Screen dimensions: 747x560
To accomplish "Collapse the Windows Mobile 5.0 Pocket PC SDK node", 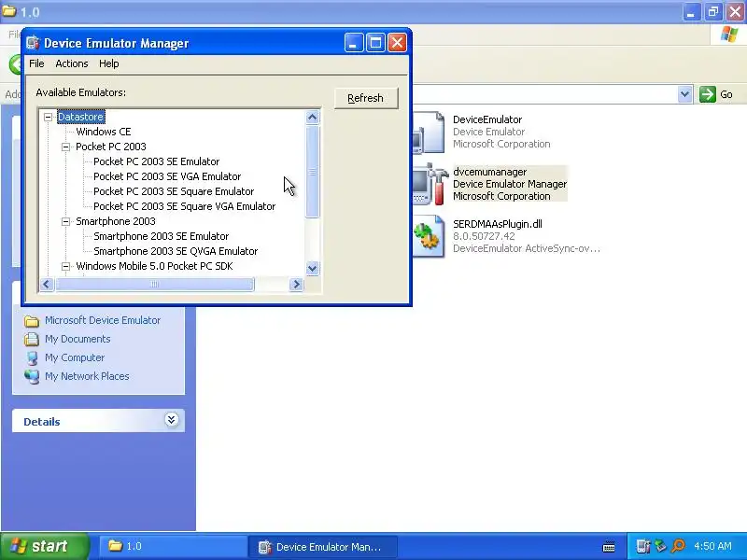I will pyautogui.click(x=65, y=266).
